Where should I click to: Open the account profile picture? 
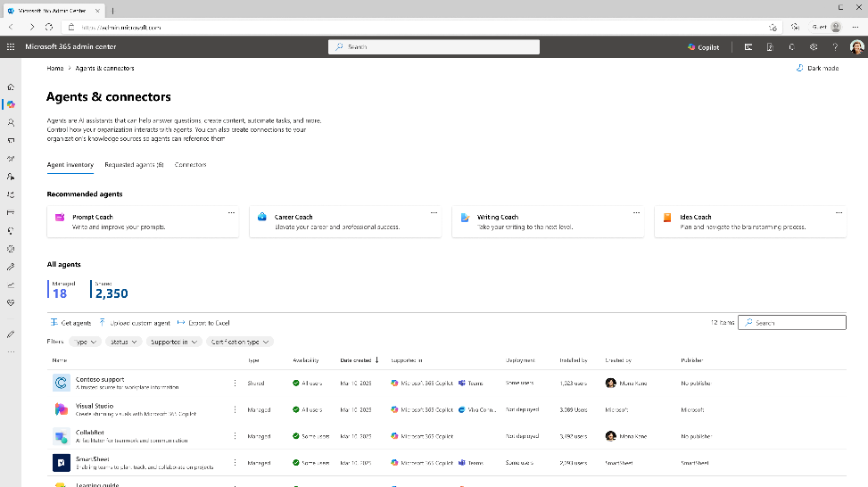pyautogui.click(x=857, y=47)
